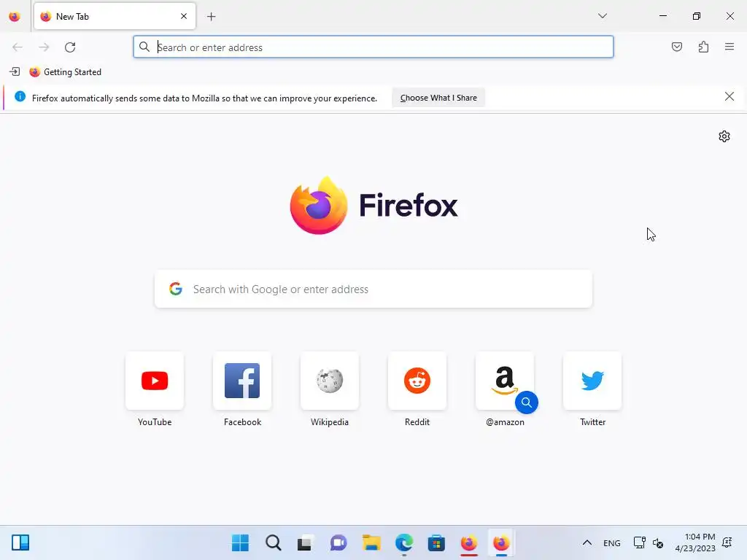Open Firefox View pinned tab
Viewport: 747px width, 560px height.
[15, 17]
